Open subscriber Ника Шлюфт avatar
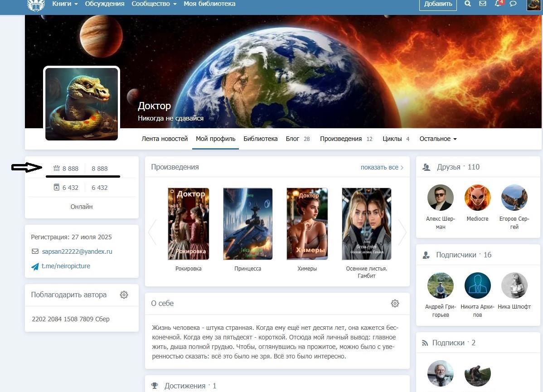Viewport: 543px width, 392px height. pyautogui.click(x=514, y=286)
